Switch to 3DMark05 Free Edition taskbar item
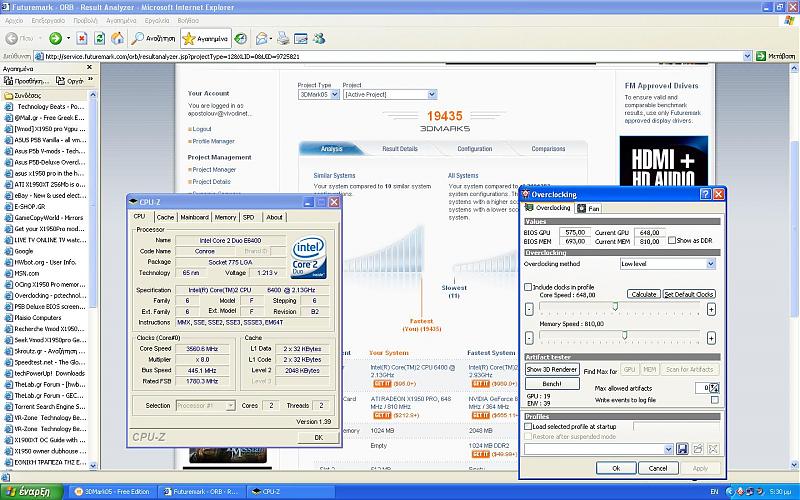This screenshot has height=500, width=800. [x=112, y=492]
